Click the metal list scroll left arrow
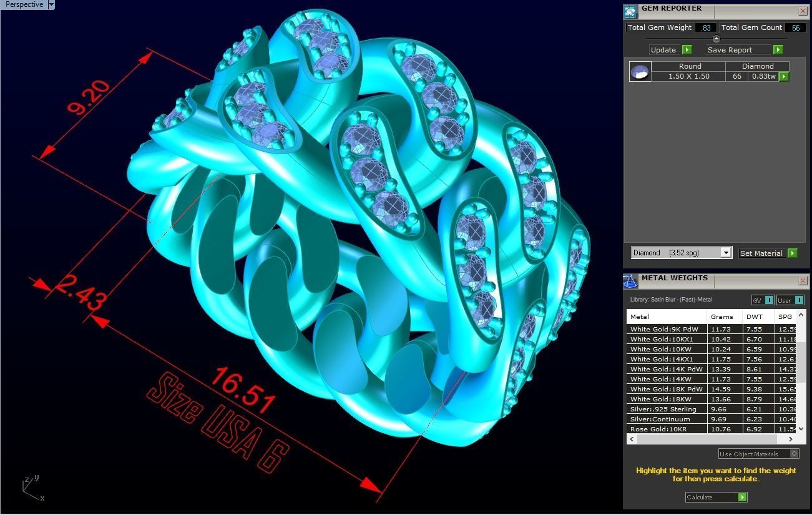 (x=632, y=439)
